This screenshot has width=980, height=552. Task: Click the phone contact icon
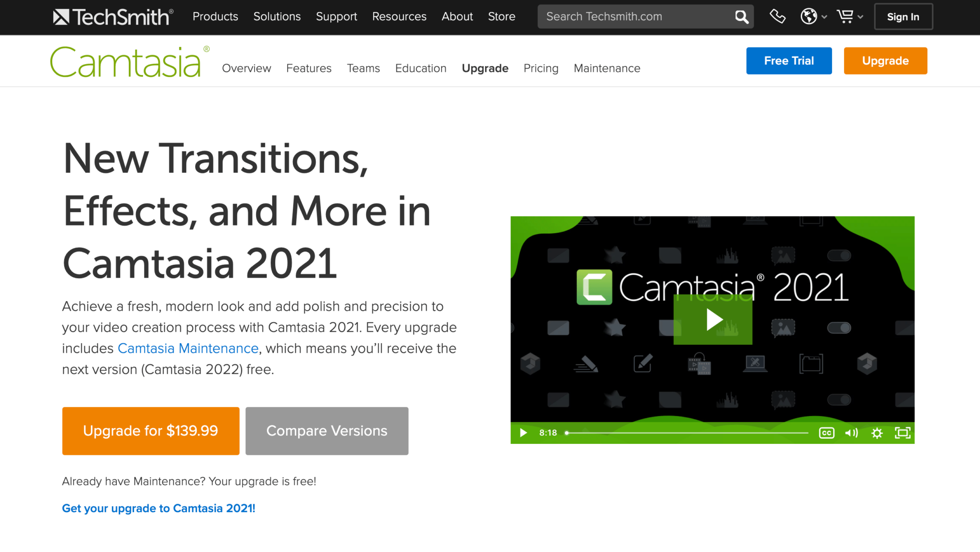(777, 17)
